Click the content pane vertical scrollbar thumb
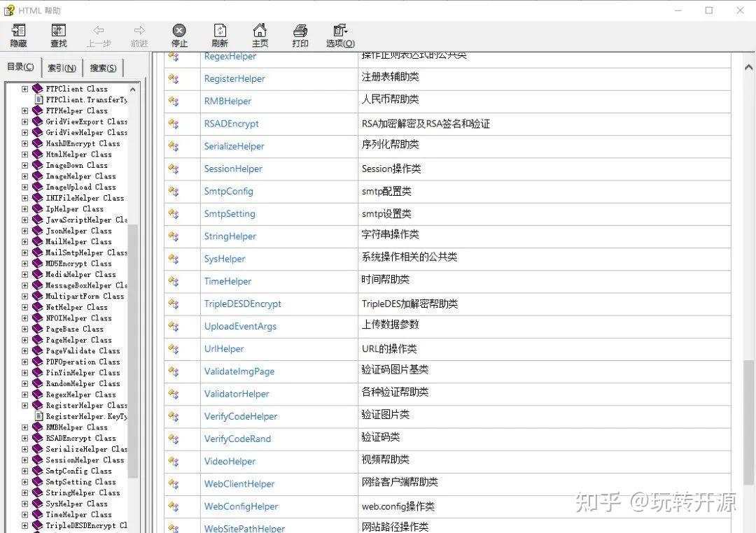Image resolution: width=756 pixels, height=533 pixels. tap(748, 422)
